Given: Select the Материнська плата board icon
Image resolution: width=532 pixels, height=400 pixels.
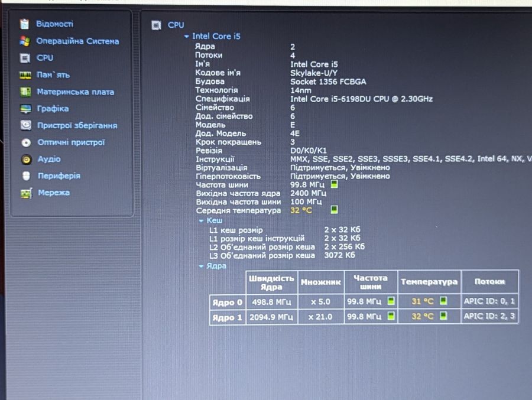Looking at the screenshot, I should pos(25,92).
